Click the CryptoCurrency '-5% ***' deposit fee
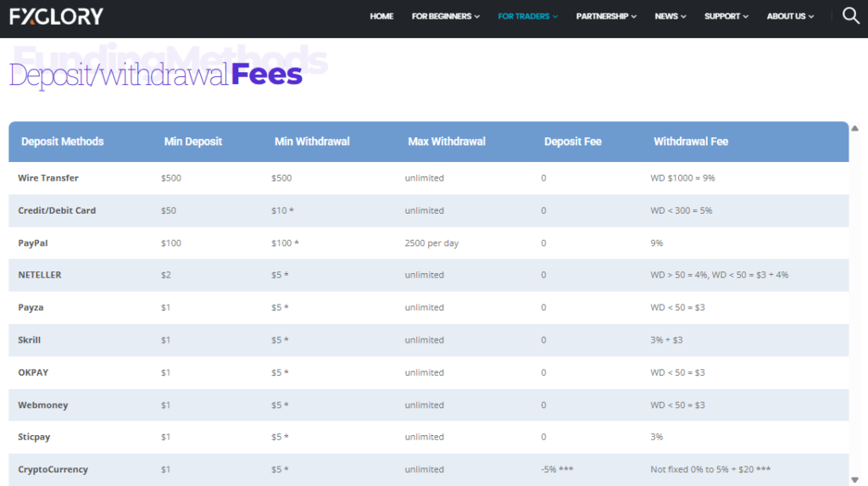 coord(557,469)
